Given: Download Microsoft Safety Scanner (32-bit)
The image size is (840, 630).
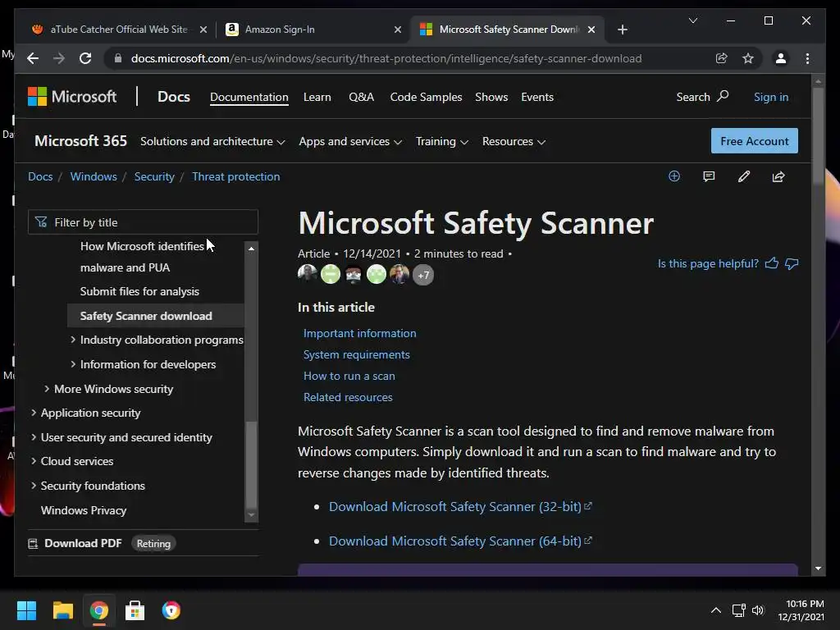Looking at the screenshot, I should click(459, 506).
